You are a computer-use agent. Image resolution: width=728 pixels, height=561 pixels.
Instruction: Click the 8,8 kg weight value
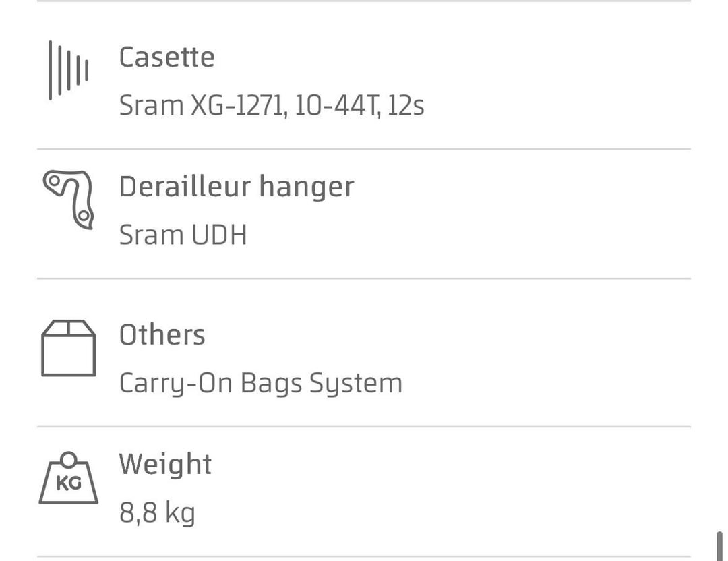[157, 514]
